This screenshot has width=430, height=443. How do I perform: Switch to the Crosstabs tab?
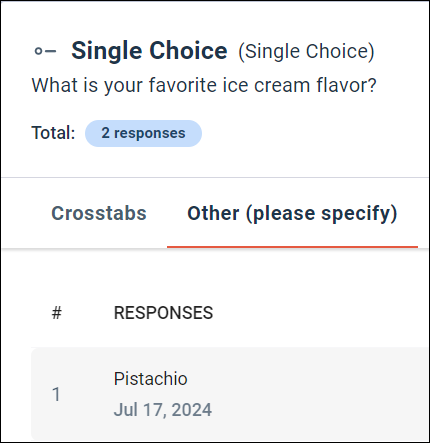99,213
